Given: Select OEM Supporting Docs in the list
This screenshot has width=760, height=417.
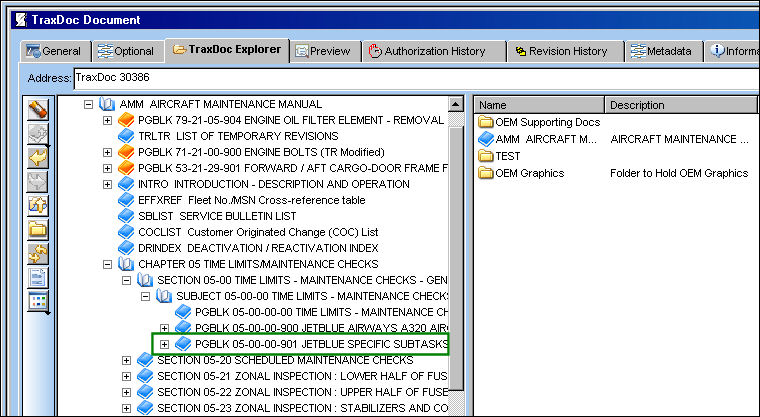Looking at the screenshot, I should (547, 122).
